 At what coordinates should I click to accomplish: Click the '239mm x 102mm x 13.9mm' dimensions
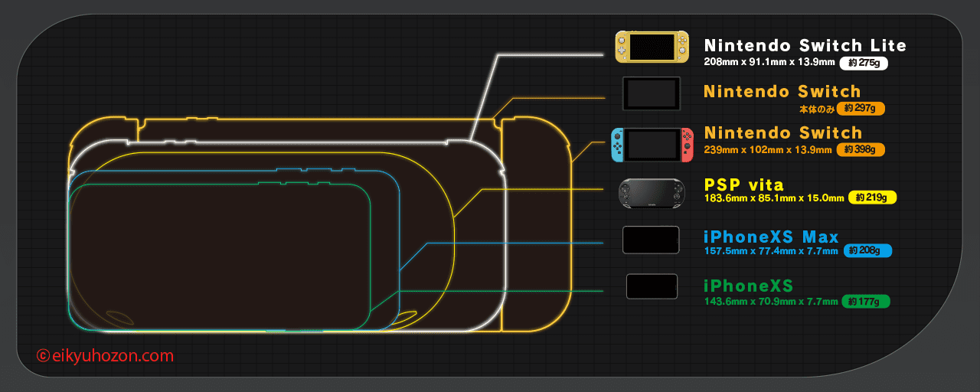[768, 150]
